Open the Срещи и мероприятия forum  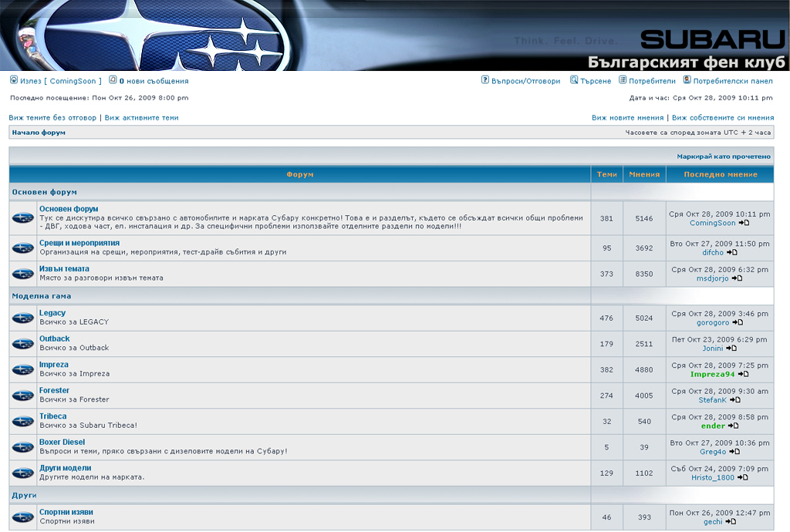(79, 243)
